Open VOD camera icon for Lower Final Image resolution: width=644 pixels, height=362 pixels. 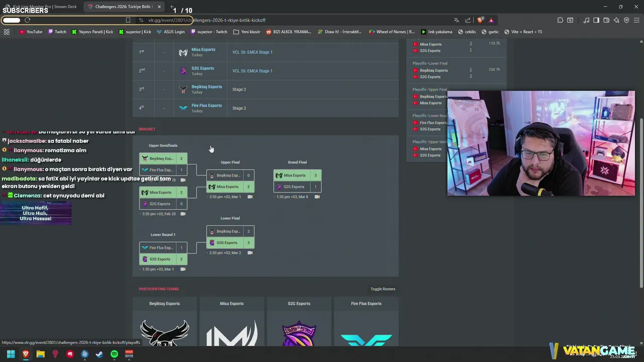point(250,252)
